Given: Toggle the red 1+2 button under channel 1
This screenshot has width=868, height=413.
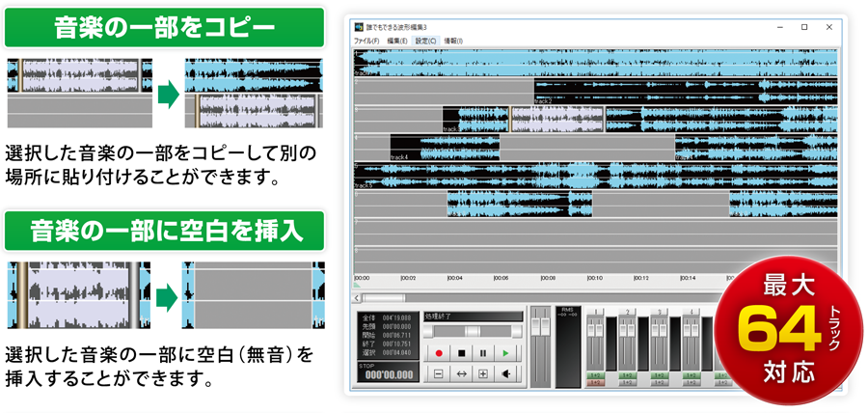Looking at the screenshot, I should pos(596,383).
